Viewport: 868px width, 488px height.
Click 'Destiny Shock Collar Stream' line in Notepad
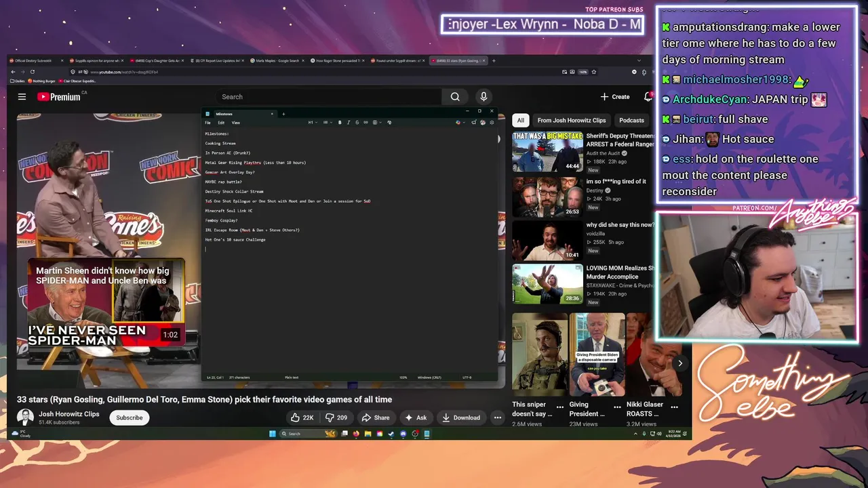(x=234, y=192)
